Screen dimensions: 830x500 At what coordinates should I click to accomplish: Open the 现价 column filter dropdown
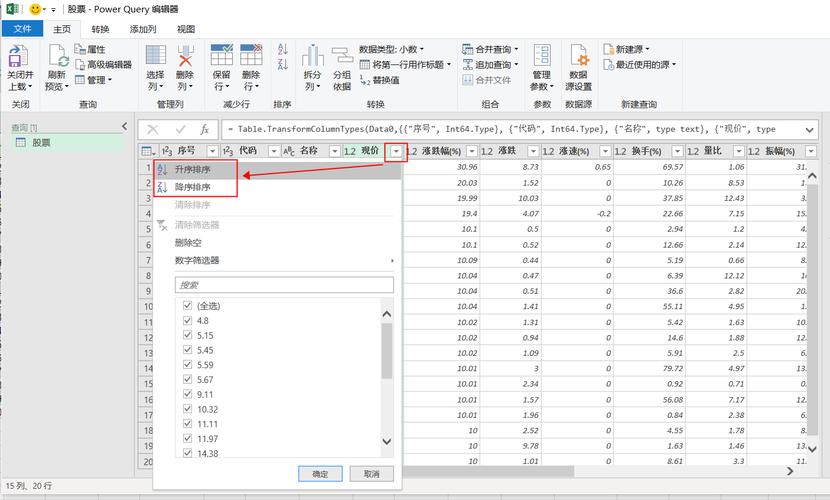pyautogui.click(x=396, y=151)
